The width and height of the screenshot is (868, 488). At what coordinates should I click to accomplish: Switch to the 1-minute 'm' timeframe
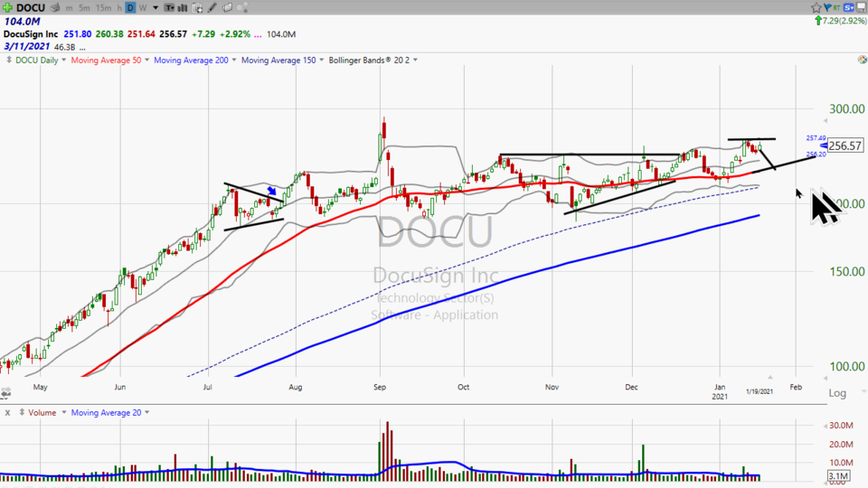tap(70, 8)
